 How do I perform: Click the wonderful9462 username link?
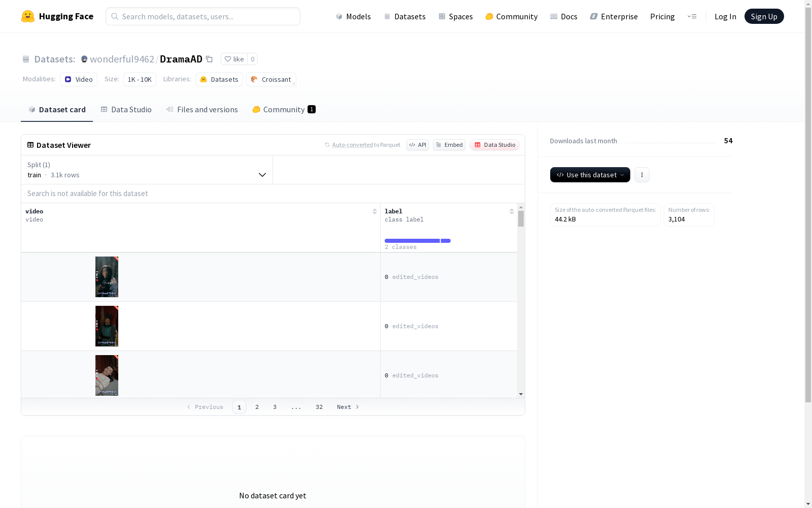pos(122,59)
